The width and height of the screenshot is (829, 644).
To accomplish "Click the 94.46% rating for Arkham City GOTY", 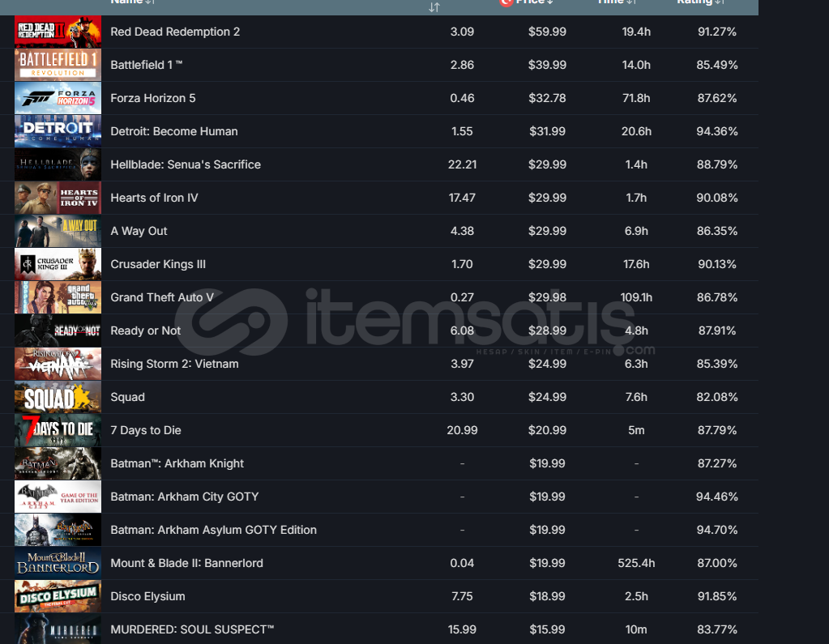I will click(717, 497).
